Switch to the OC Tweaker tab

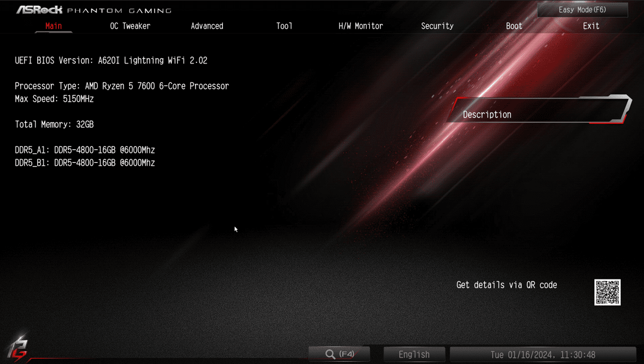pyautogui.click(x=130, y=26)
